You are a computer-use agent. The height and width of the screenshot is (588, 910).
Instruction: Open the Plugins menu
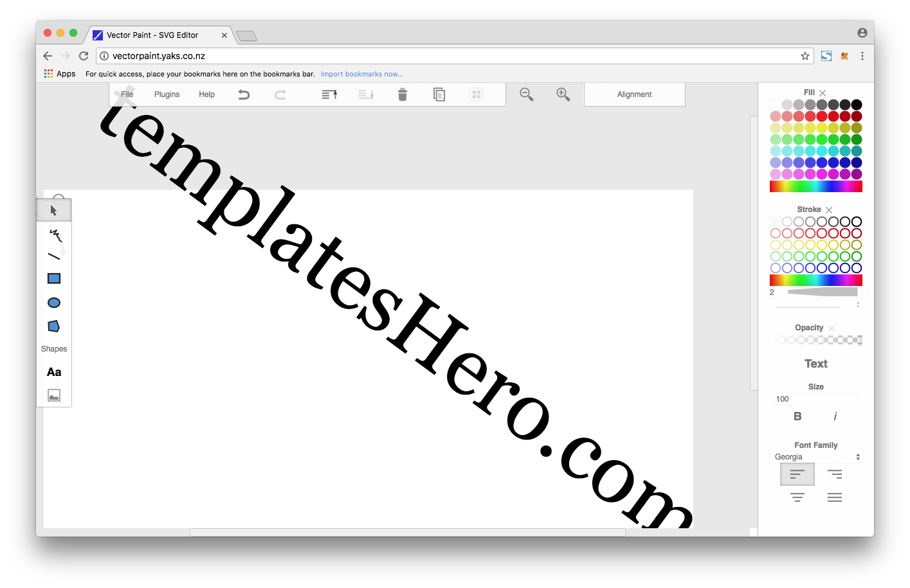tap(167, 94)
